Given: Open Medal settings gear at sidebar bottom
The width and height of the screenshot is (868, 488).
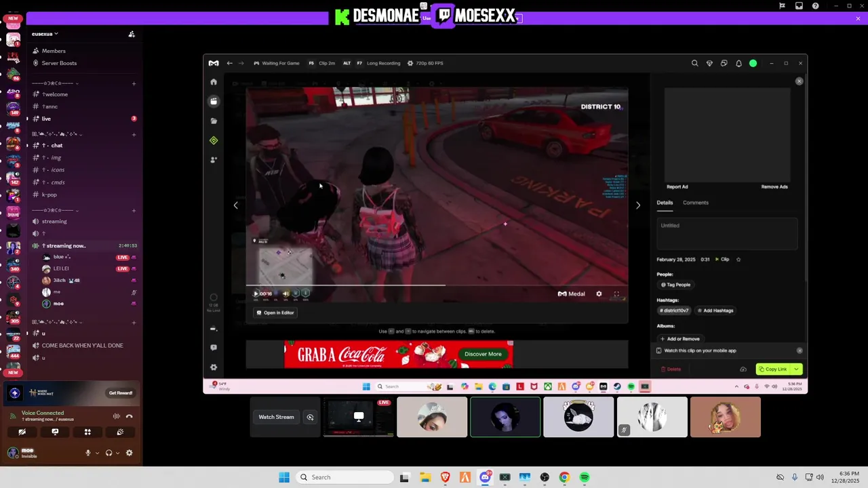Looking at the screenshot, I should click(214, 367).
